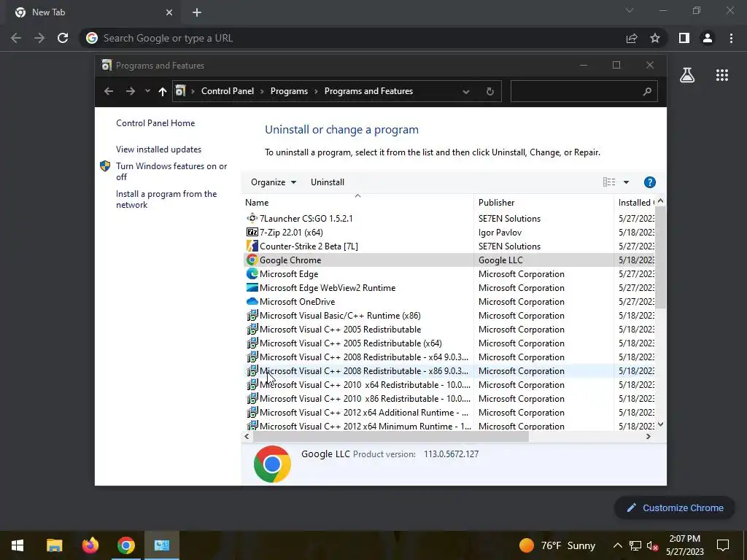The image size is (747, 560).
Task: Open Chrome tab search dropdown arrow
Action: point(630,10)
